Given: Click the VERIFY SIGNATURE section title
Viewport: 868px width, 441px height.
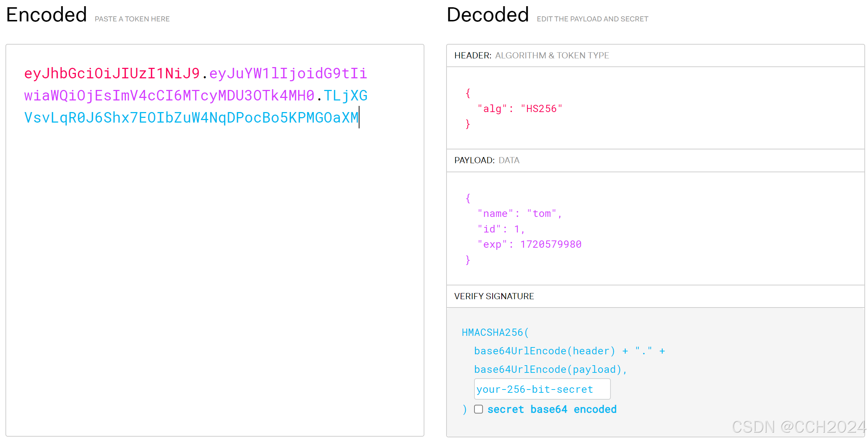Looking at the screenshot, I should (x=494, y=296).
